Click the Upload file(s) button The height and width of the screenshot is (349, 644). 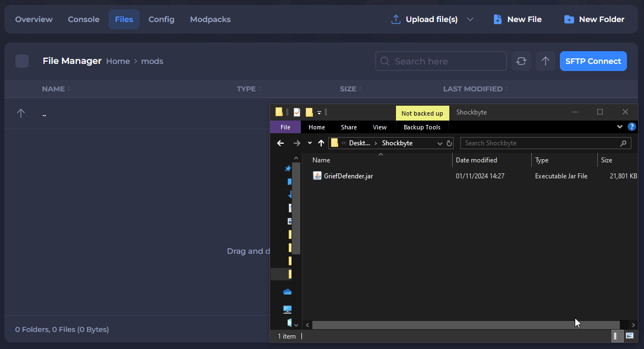(x=424, y=19)
